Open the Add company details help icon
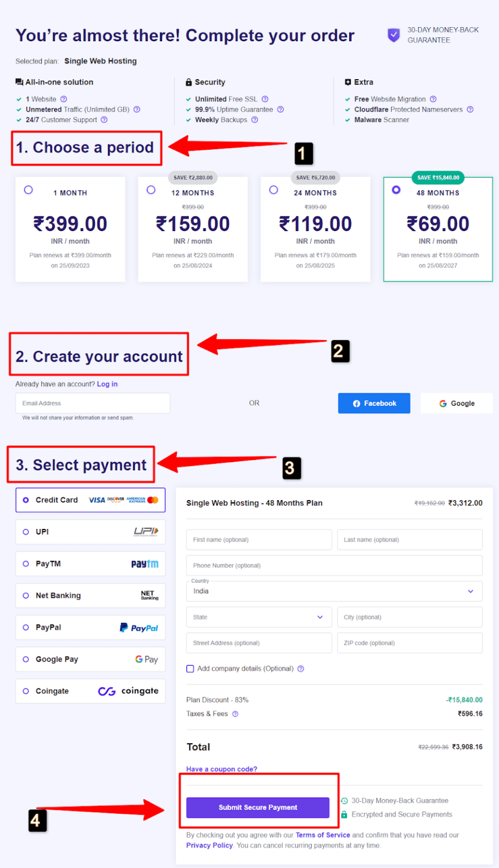 point(301,669)
